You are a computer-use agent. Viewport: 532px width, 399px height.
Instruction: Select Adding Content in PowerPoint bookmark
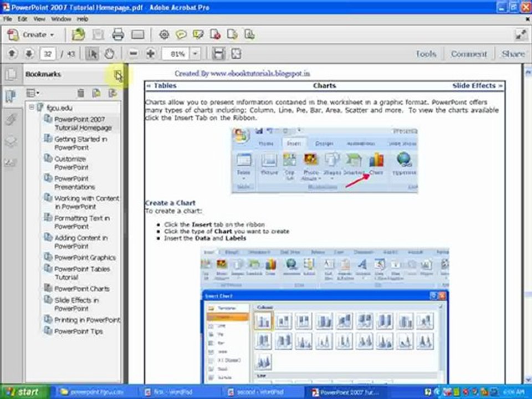pyautogui.click(x=81, y=242)
